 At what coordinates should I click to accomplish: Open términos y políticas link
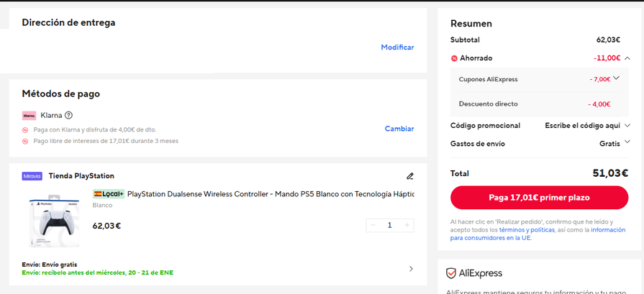pos(527,229)
